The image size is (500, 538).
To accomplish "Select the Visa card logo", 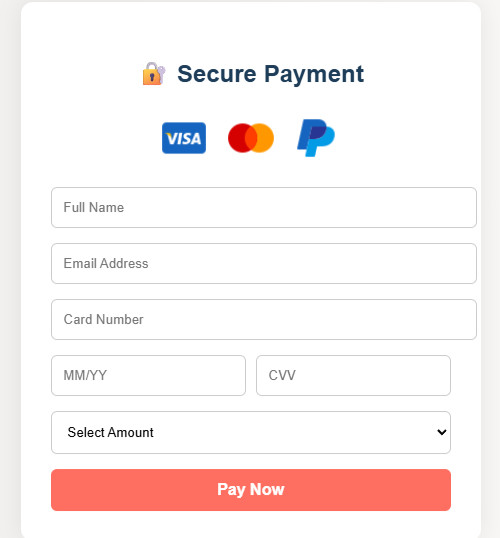I will 184,138.
